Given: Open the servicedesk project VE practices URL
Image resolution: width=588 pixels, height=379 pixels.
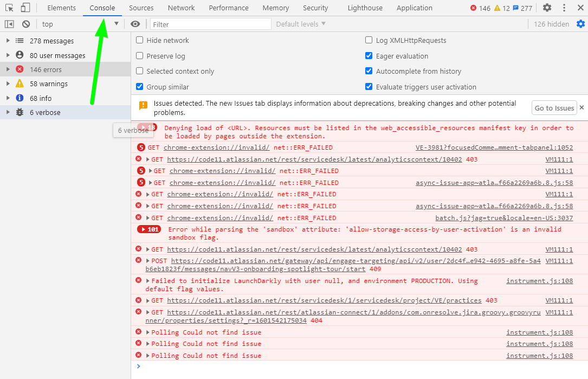Looking at the screenshot, I should [325, 300].
